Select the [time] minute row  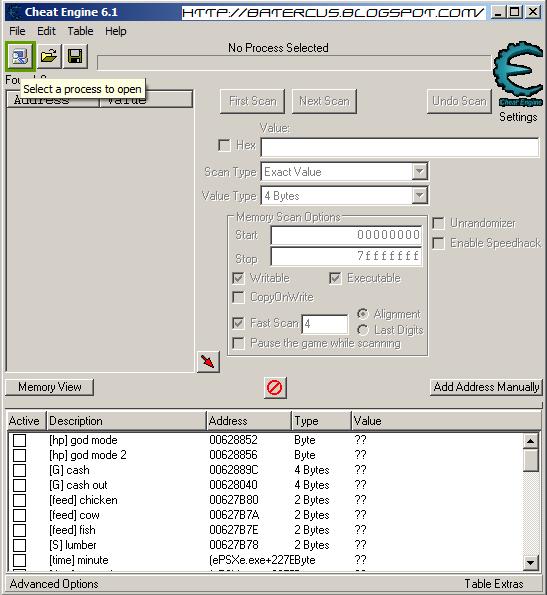pos(265,560)
